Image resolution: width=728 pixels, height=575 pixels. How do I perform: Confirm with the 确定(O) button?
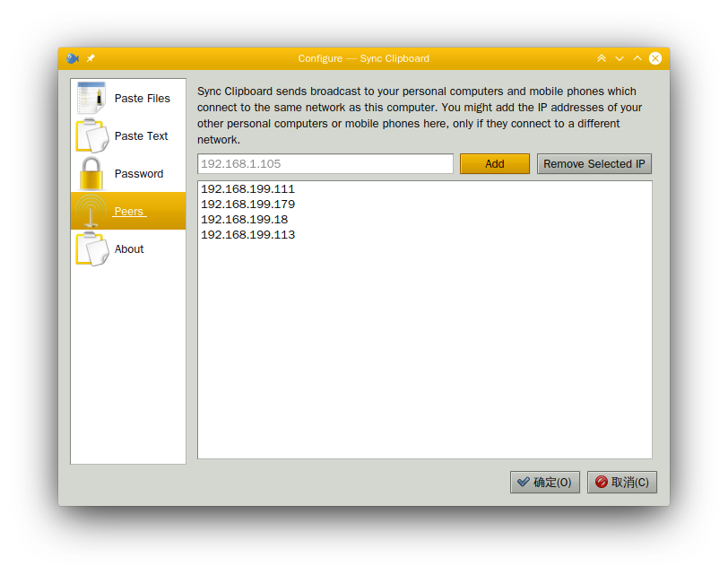pyautogui.click(x=545, y=483)
